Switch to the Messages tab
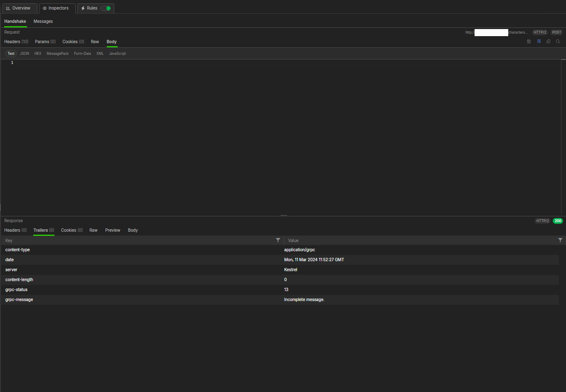 (x=43, y=21)
